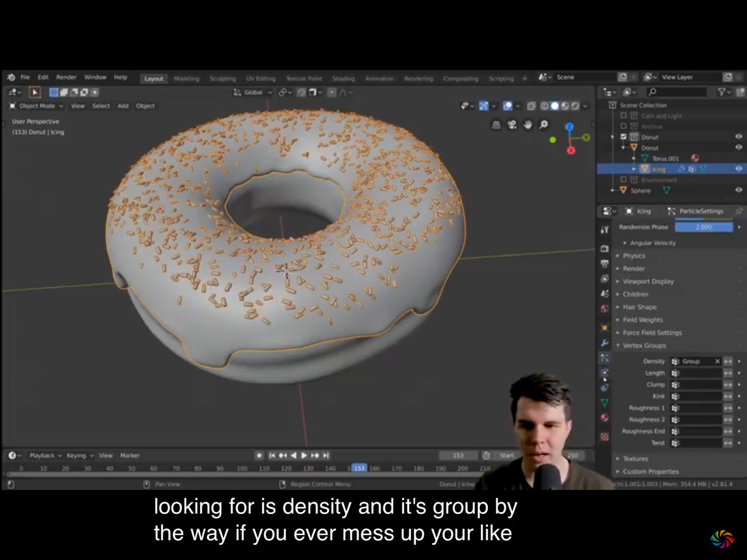Expand the Render panel in properties
This screenshot has width=747, height=560.
pyautogui.click(x=633, y=268)
